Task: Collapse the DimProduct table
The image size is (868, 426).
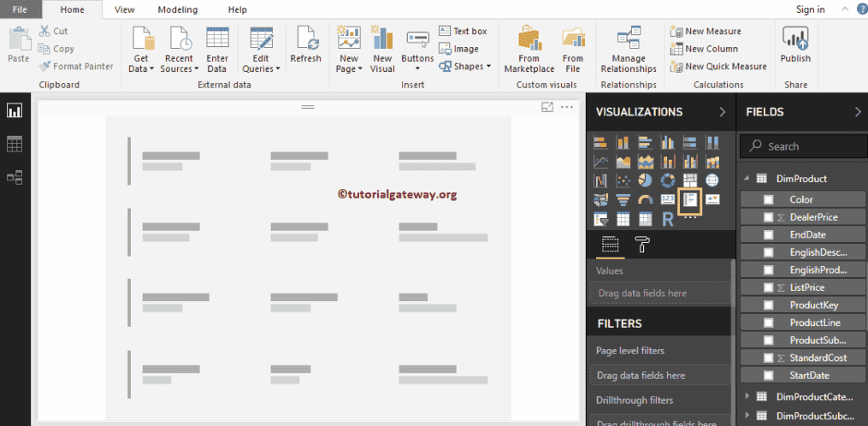Action: (745, 179)
